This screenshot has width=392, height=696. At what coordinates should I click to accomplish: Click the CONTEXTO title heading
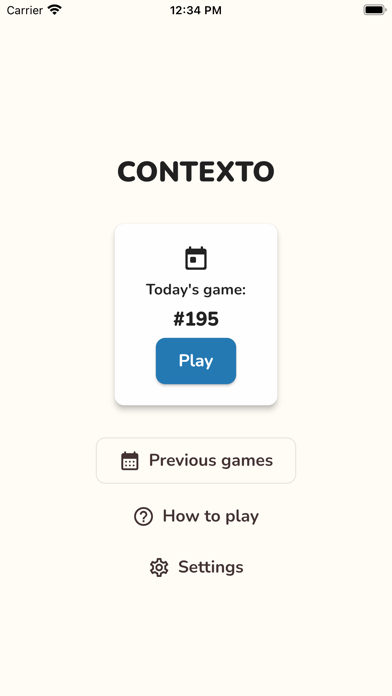(196, 172)
